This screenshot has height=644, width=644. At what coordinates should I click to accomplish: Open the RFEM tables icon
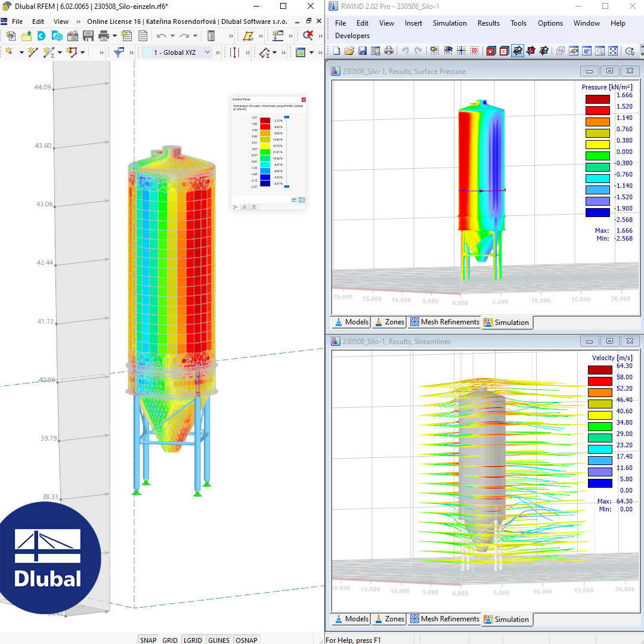point(211,36)
